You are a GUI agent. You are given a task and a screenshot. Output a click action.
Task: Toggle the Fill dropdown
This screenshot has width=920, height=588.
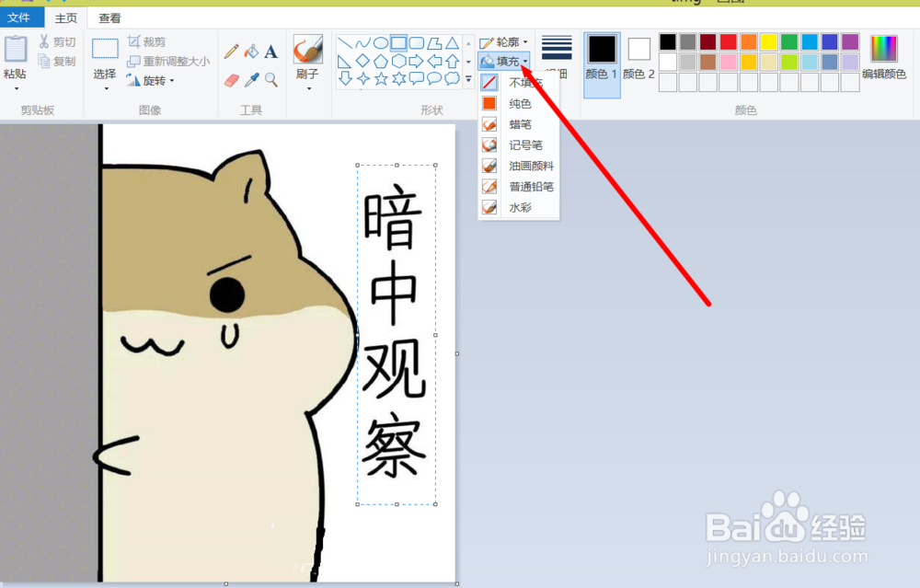click(x=504, y=61)
